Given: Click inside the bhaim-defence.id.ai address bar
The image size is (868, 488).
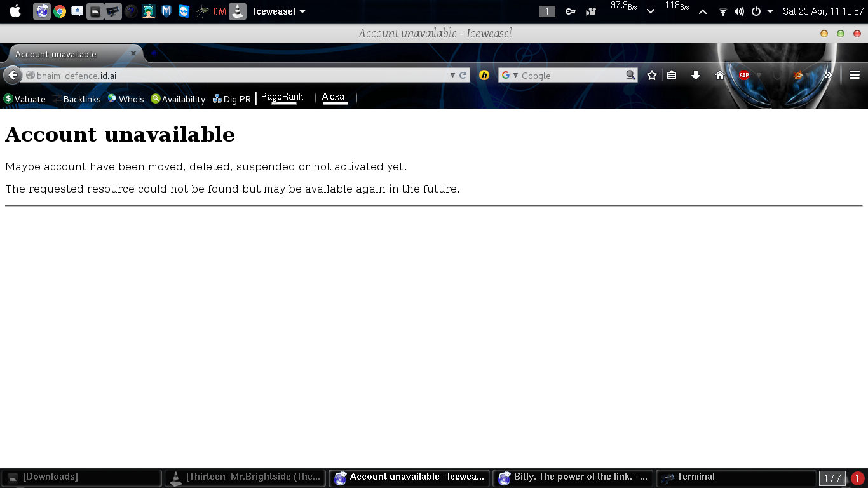Looking at the screenshot, I should [x=191, y=74].
